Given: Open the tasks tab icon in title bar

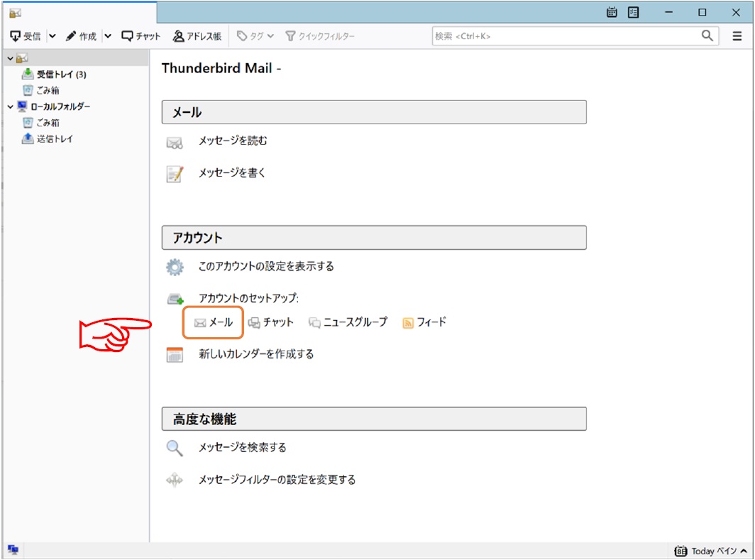Looking at the screenshot, I should pyautogui.click(x=633, y=13).
